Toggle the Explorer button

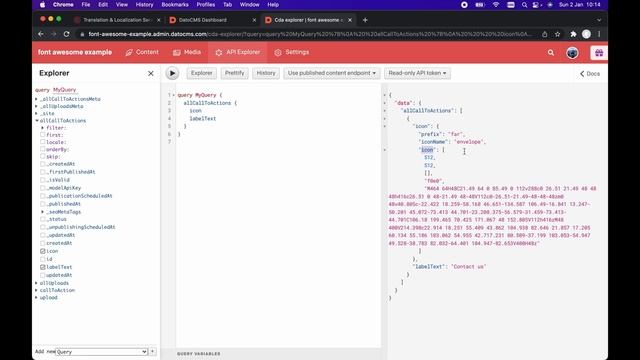(x=202, y=73)
